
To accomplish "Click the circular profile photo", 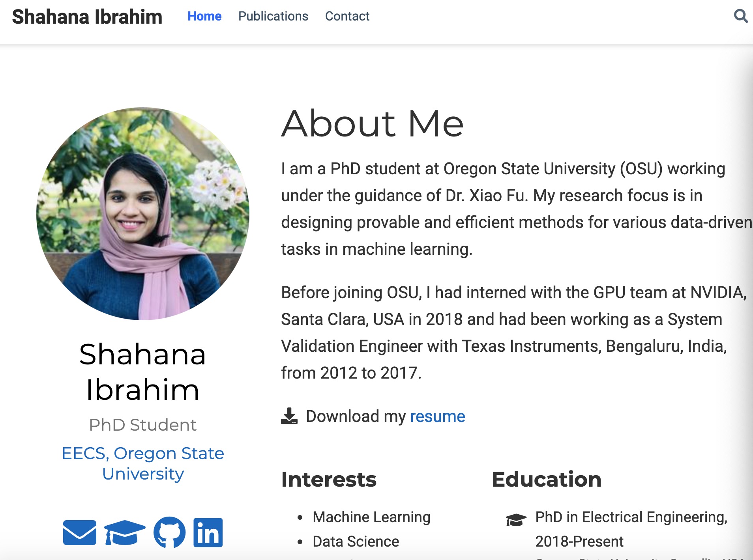I will 143,213.
